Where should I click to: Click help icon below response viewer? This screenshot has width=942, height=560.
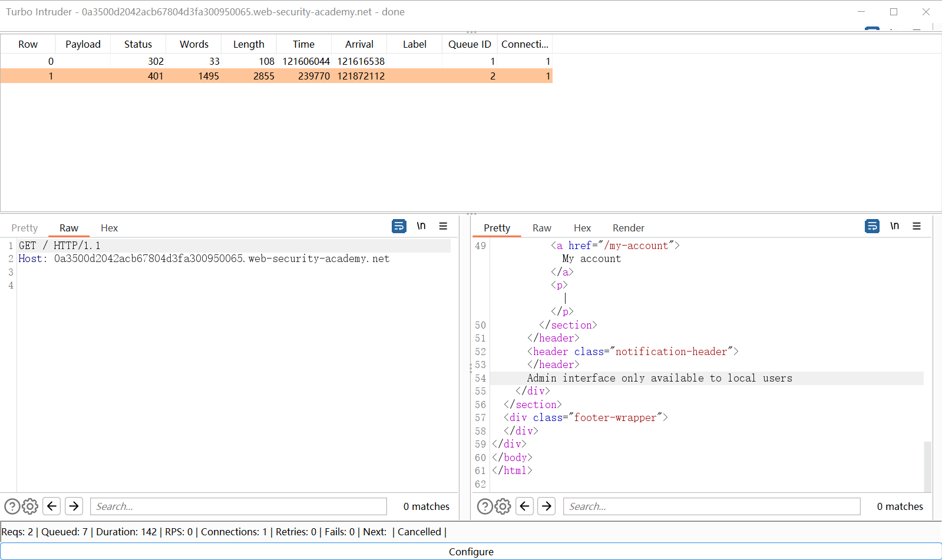tap(484, 506)
